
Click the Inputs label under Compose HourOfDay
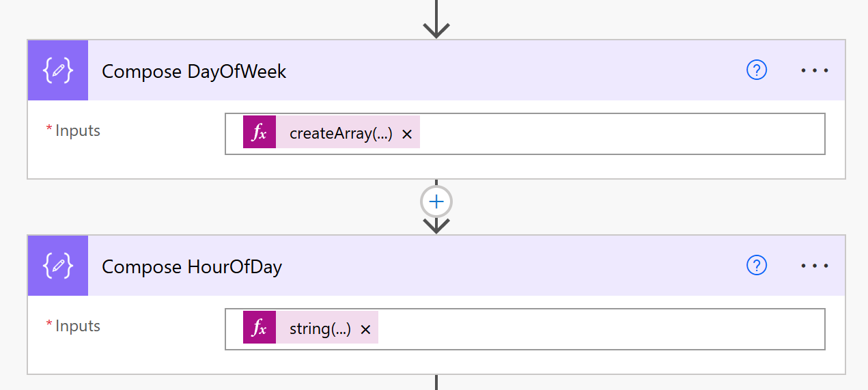click(x=77, y=326)
